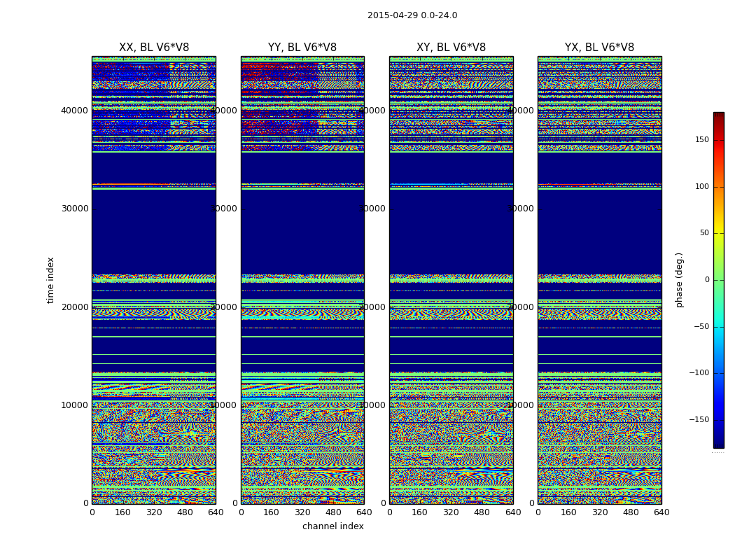Click the 320 x-tick under the XX panel
The width and height of the screenshot is (735, 560).
[154, 512]
